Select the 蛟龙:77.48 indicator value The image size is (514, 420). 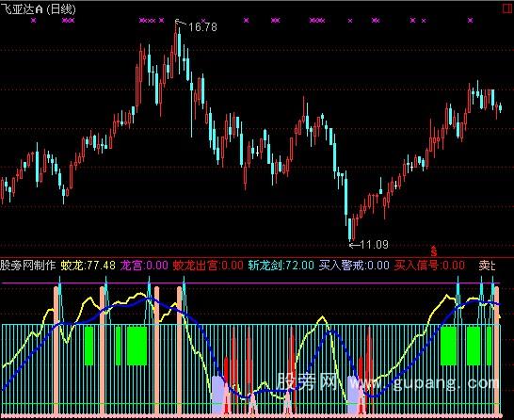[x=88, y=265]
